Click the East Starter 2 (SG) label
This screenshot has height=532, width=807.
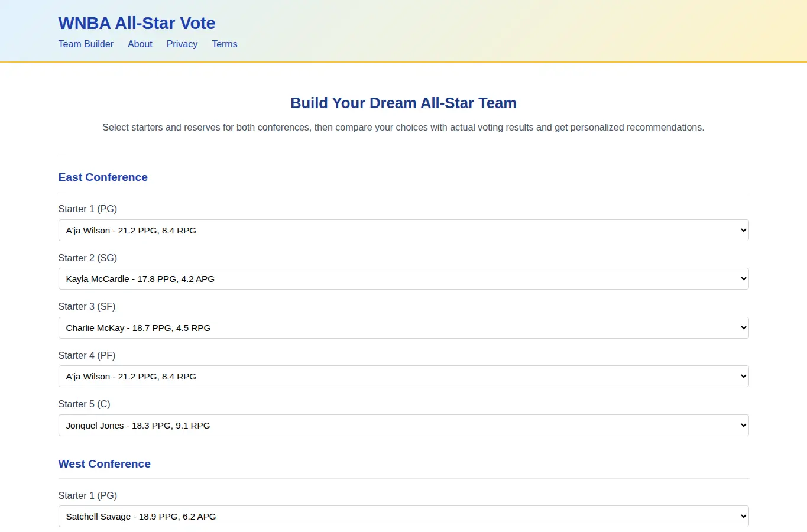click(x=87, y=258)
